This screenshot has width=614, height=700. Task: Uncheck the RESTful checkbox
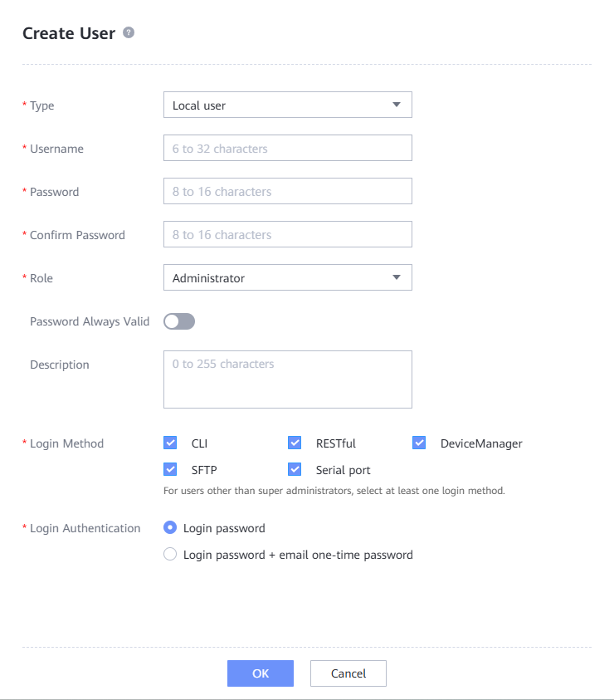pyautogui.click(x=295, y=443)
